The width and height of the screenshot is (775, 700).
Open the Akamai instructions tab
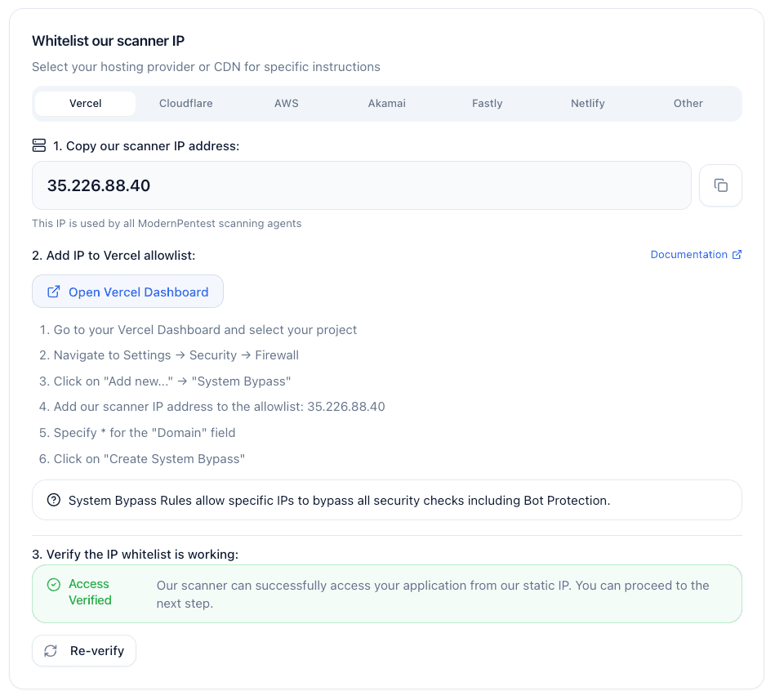(386, 103)
